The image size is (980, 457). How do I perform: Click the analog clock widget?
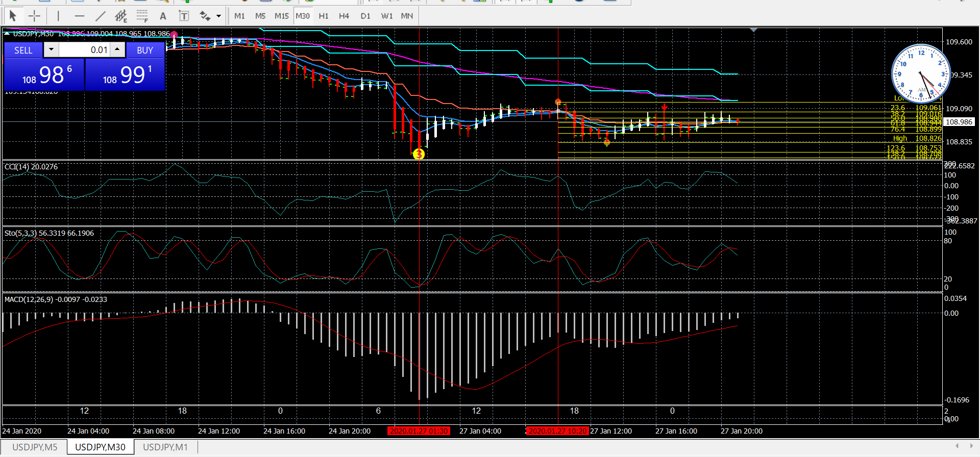coord(921,73)
